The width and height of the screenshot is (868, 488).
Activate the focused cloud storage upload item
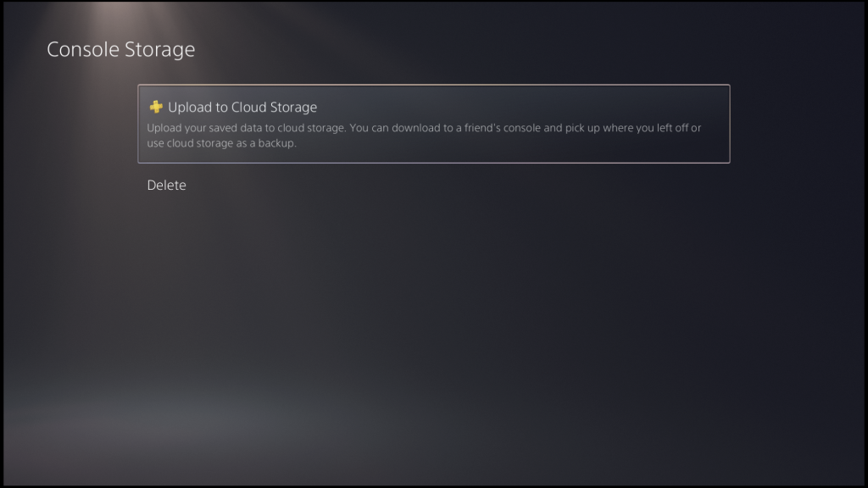click(432, 124)
